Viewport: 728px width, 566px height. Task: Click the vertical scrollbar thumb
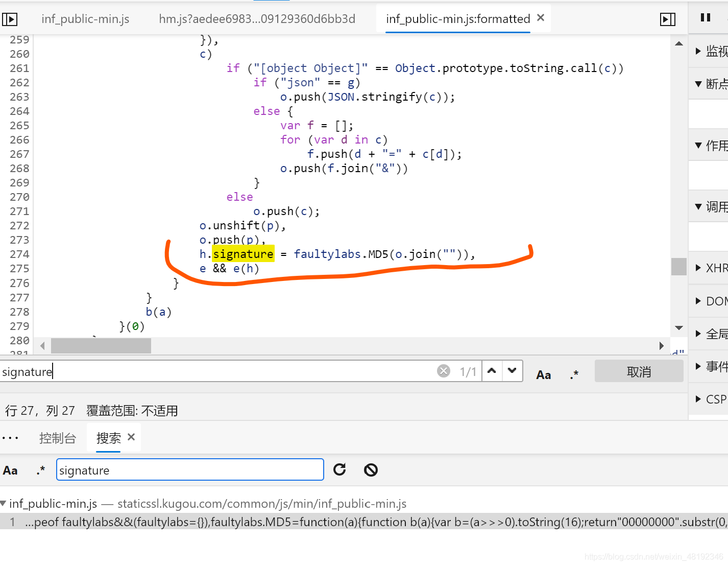679,267
